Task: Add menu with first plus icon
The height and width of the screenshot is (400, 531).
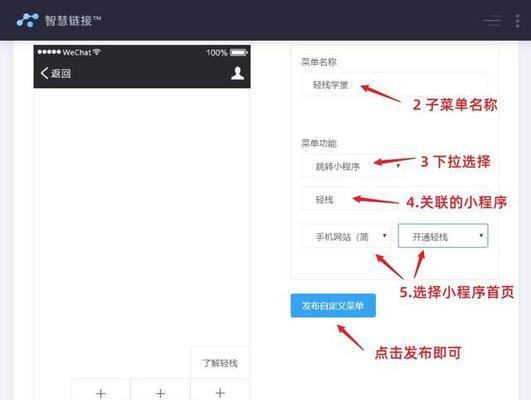Action: point(101,393)
